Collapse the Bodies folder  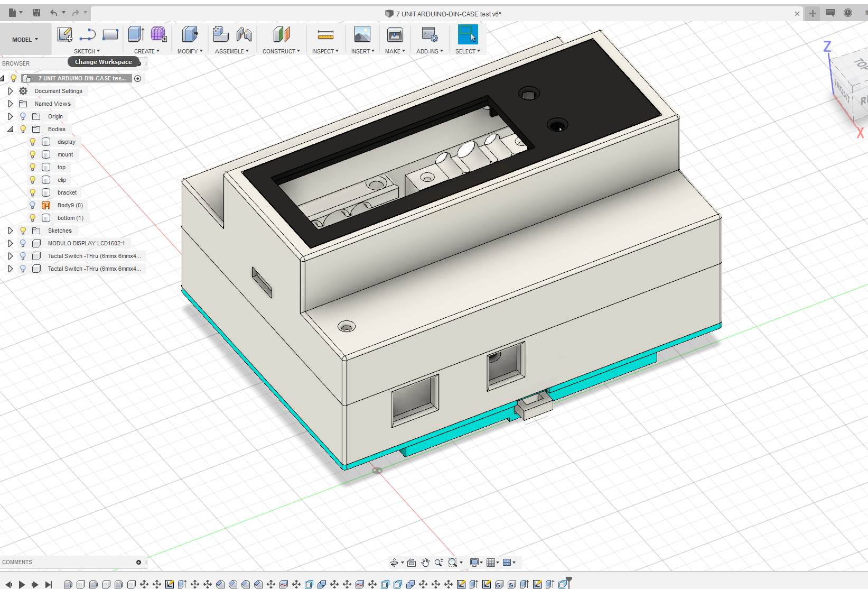(10, 129)
